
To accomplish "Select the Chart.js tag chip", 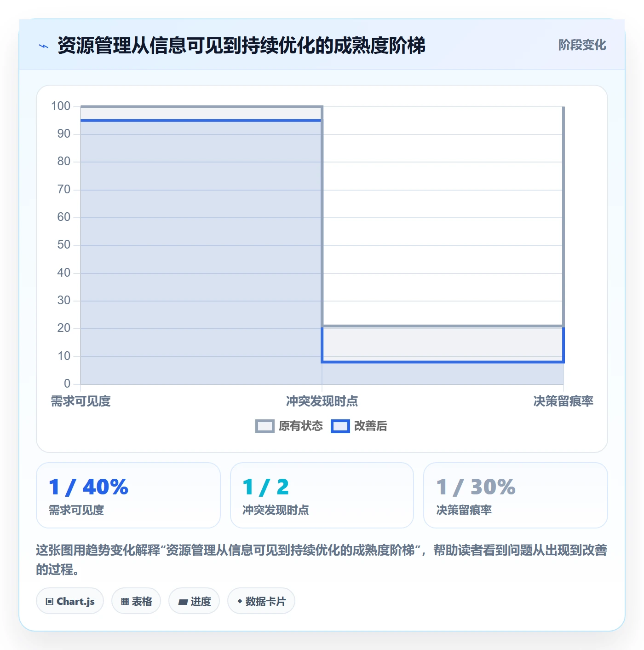I will 70,601.
